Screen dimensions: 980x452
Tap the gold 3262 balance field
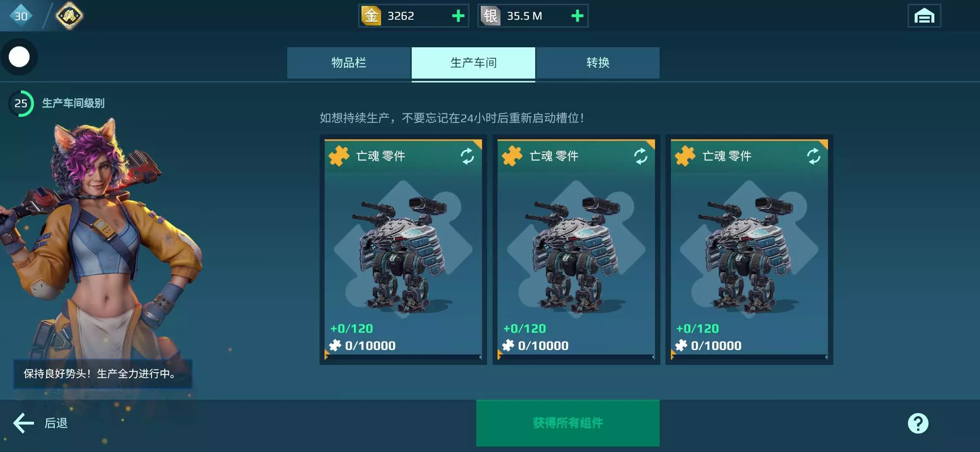413,16
